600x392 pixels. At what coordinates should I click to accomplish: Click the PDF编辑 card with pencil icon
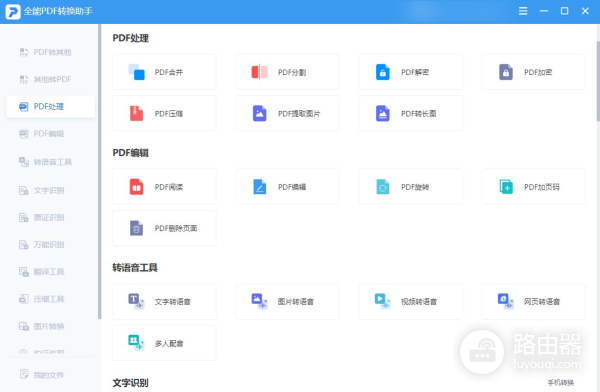pos(287,187)
